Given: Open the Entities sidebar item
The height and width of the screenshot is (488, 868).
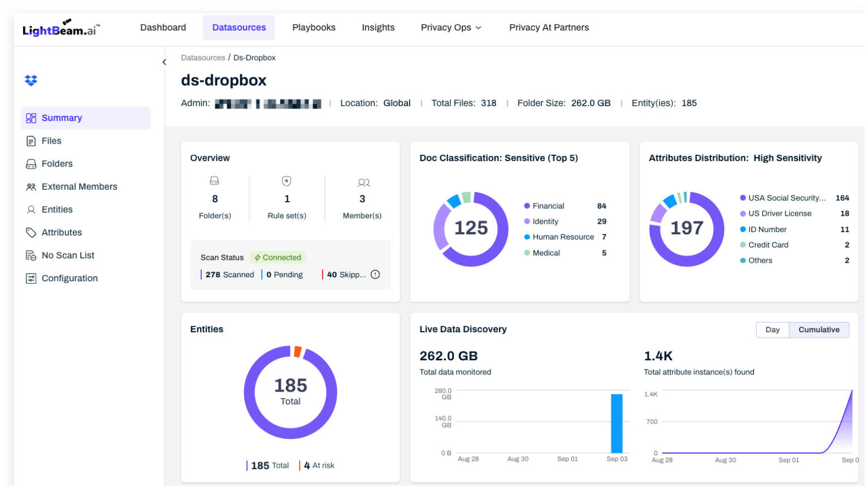Looking at the screenshot, I should coord(57,210).
